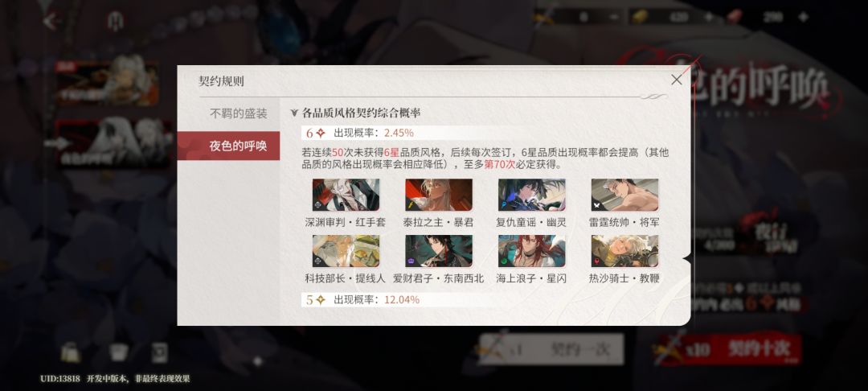Click the 契约一次 button

(552, 349)
